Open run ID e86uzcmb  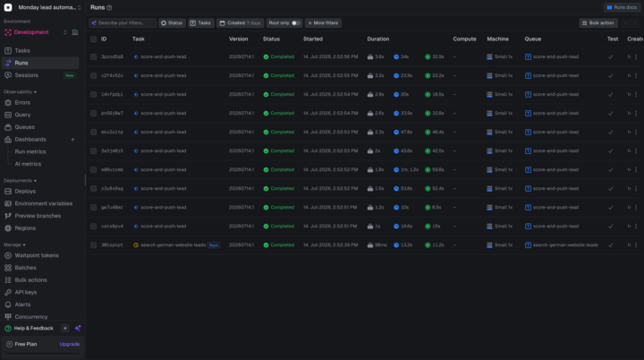[112, 170]
